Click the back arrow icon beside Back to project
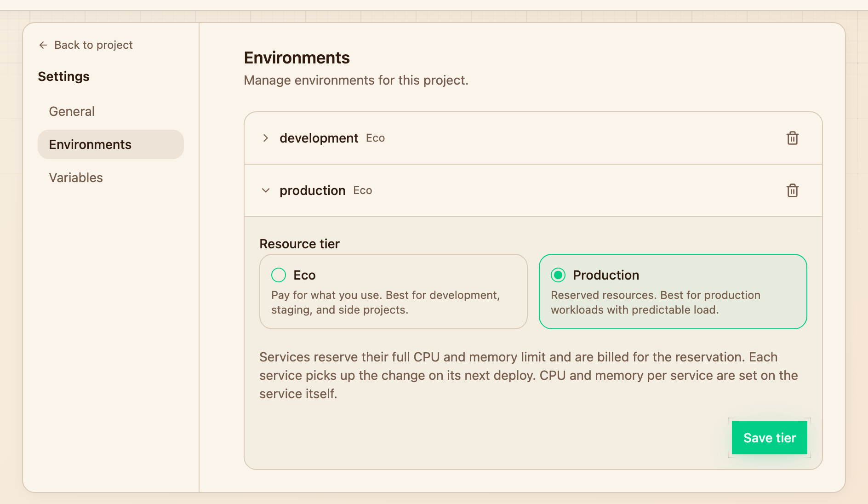Viewport: 868px width, 504px height. pos(43,45)
